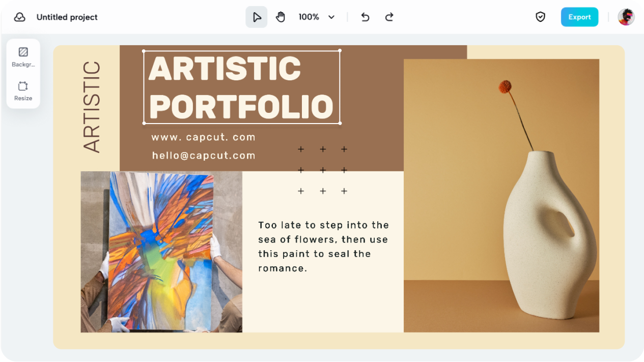Select the ARTISTIC PORTFOLIO heading text
This screenshot has width=644, height=362.
[x=241, y=87]
